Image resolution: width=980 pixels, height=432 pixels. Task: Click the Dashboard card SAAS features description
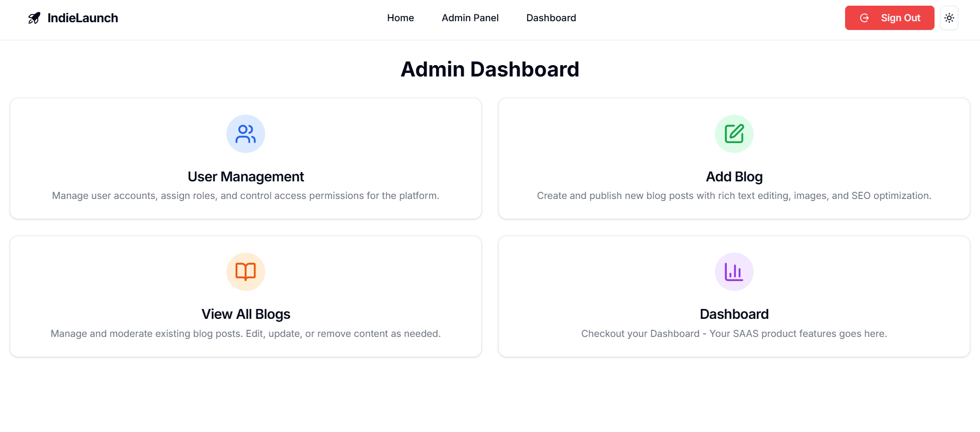(x=734, y=334)
